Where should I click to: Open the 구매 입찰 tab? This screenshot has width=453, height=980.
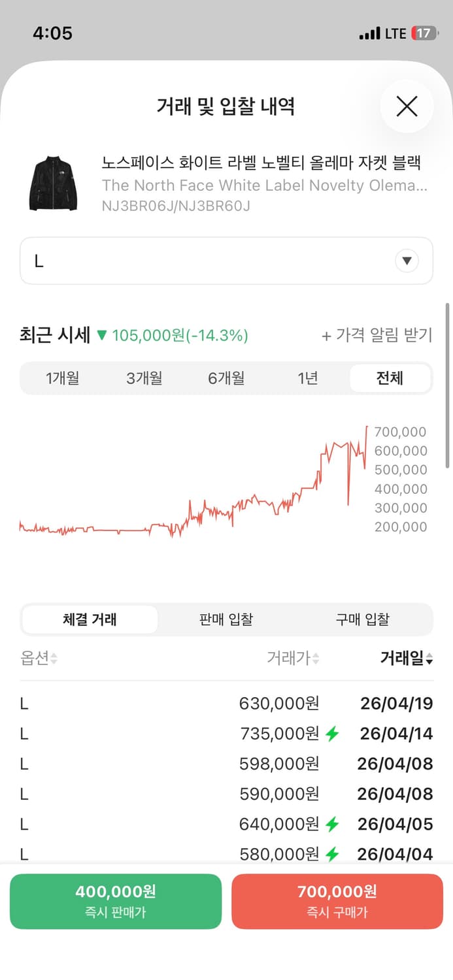[363, 619]
